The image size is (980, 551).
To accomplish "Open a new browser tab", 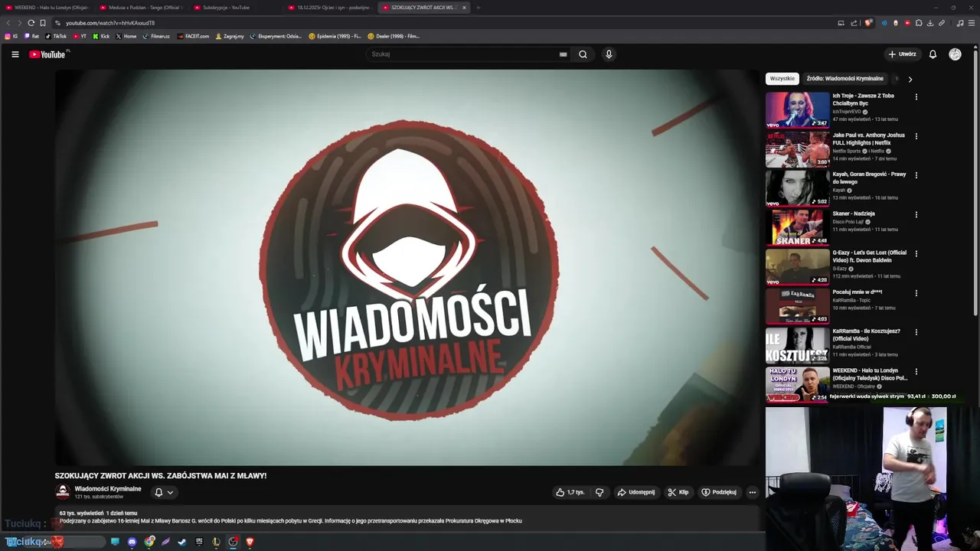I will (478, 8).
